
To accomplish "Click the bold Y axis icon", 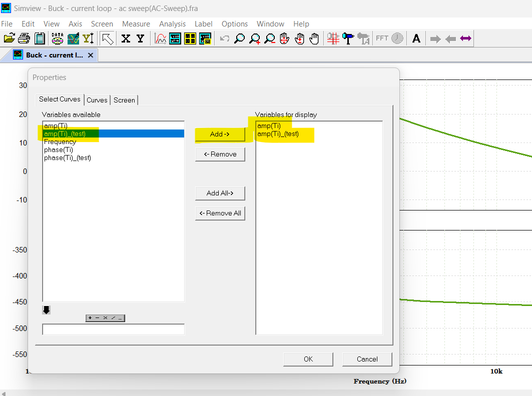I will pos(141,38).
